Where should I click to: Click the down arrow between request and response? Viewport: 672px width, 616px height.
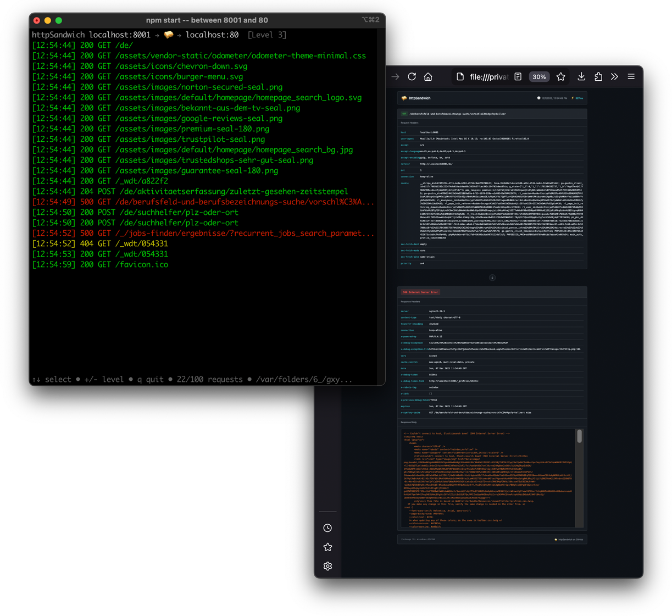(492, 278)
